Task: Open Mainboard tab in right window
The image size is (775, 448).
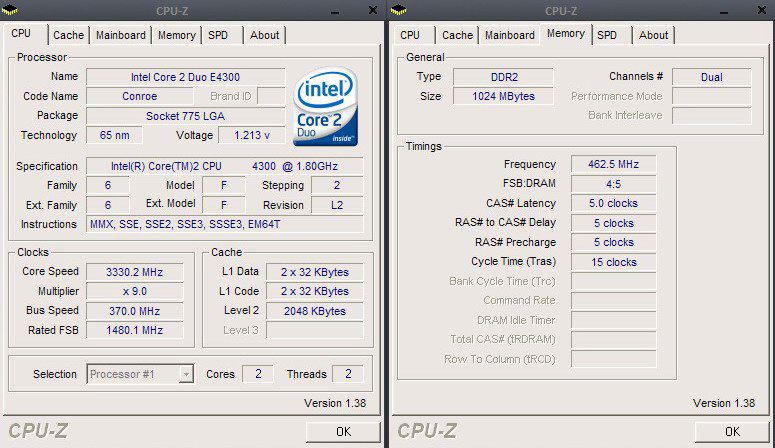Action: pos(510,35)
